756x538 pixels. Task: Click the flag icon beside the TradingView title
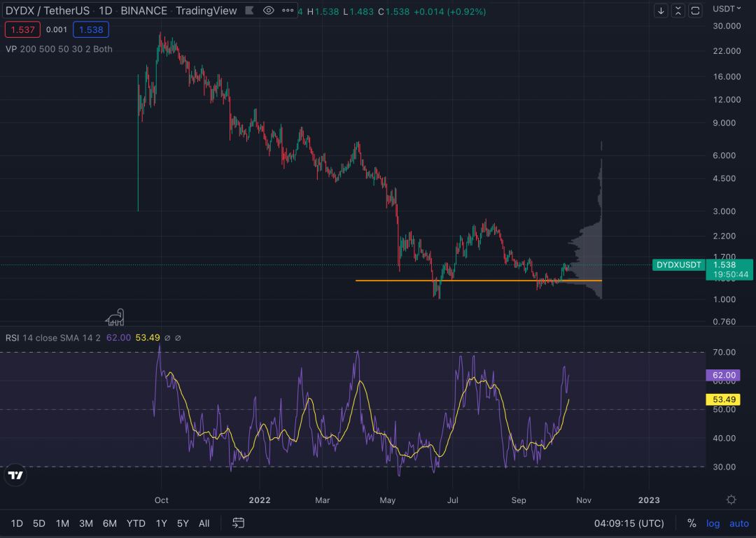coord(249,10)
